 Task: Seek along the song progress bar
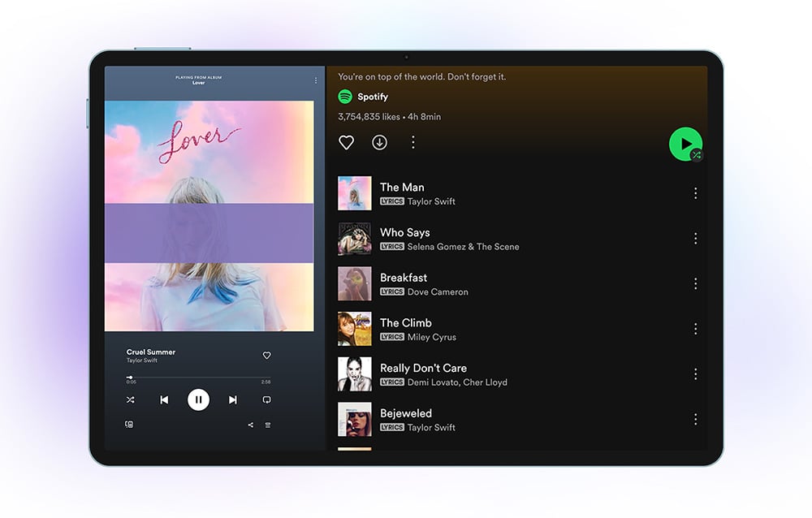(198, 378)
